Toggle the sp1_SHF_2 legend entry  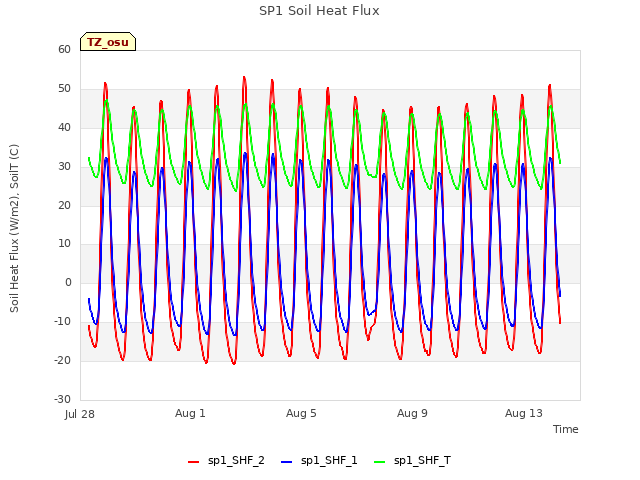tap(226, 461)
